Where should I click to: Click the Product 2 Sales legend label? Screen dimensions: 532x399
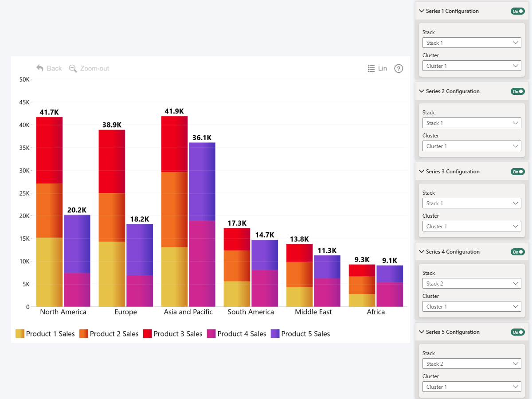[114, 334]
